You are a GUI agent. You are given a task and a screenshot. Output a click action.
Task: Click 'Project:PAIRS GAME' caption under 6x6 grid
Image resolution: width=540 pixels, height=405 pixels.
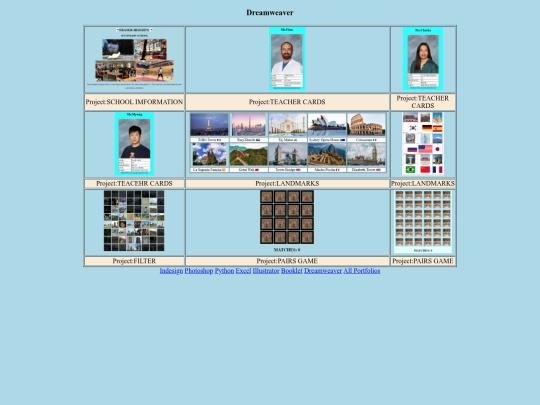pos(423,261)
